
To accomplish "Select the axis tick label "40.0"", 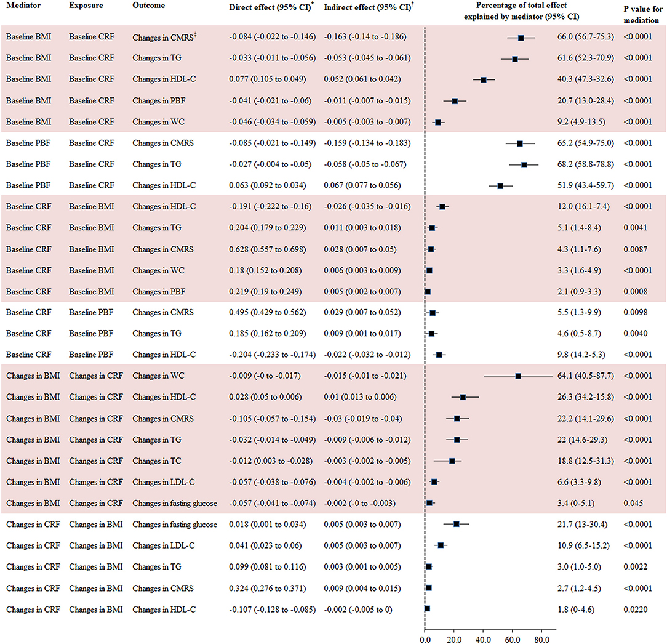I will pos(483,640).
